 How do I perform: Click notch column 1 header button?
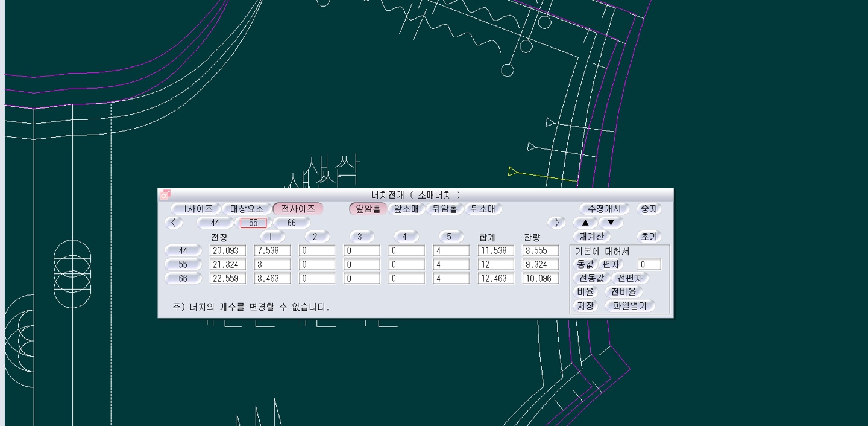click(x=272, y=237)
